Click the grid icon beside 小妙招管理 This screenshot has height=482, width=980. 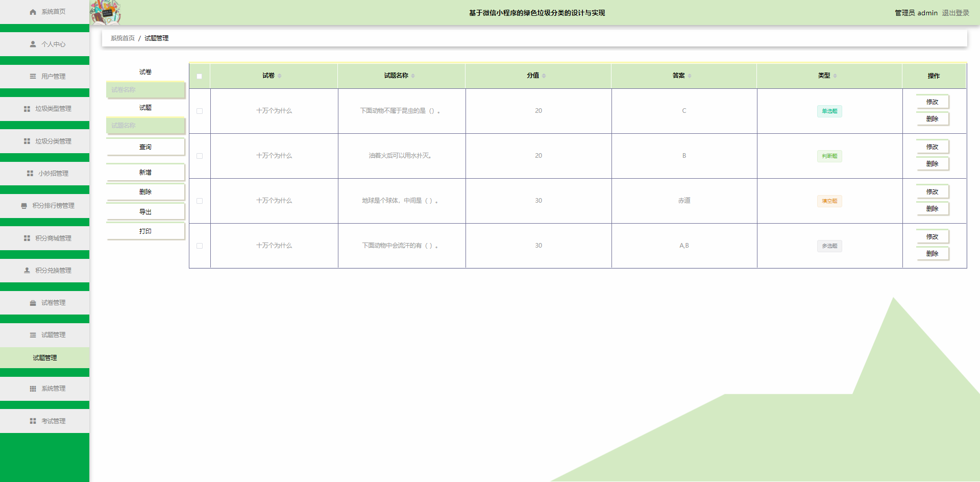[30, 174]
